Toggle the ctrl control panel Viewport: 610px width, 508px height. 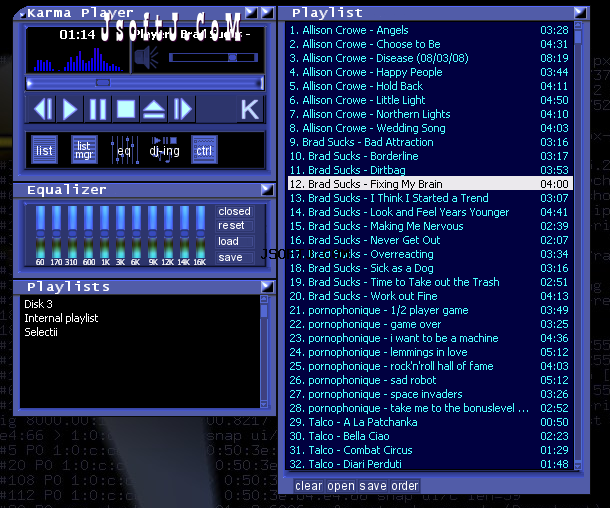204,150
